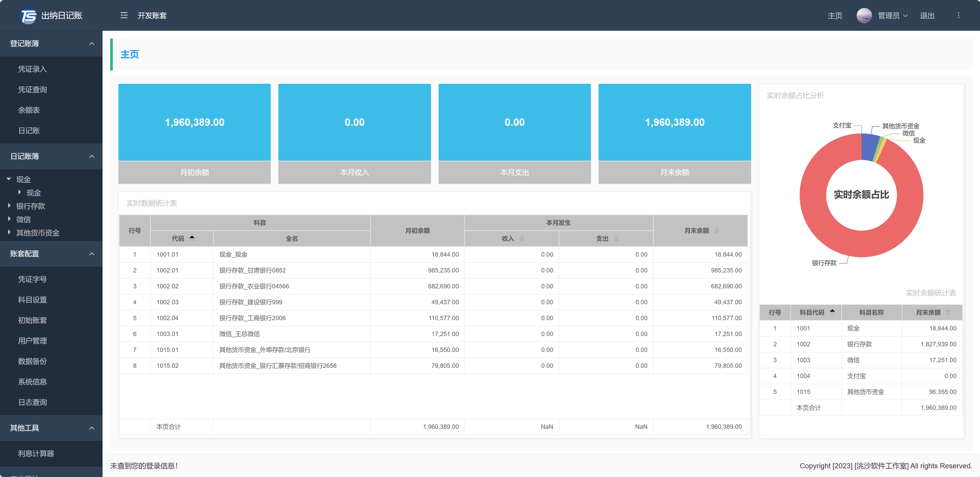Sort balance table by 科目代码

832,312
